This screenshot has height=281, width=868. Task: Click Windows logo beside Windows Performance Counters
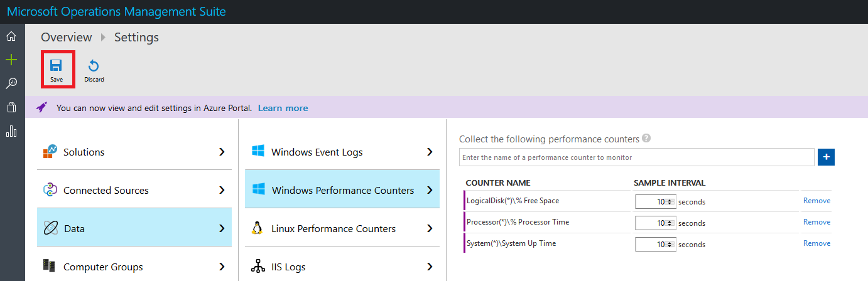pos(258,190)
